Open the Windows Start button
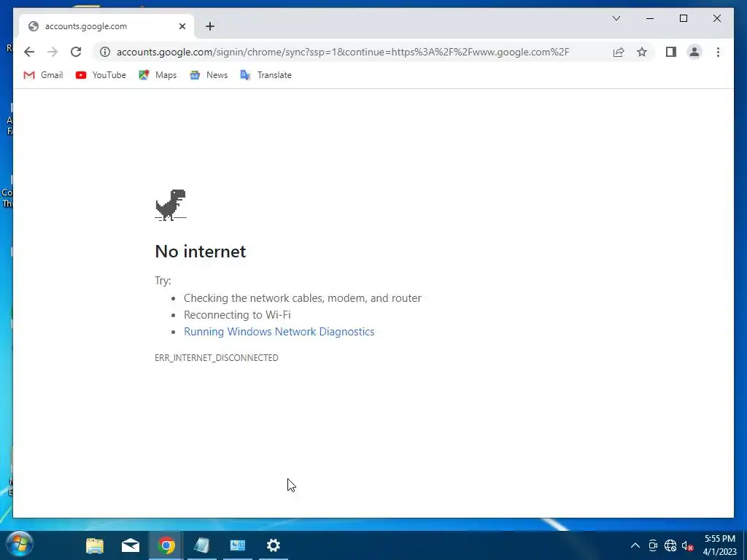Viewport: 747px width, 560px height. click(20, 545)
